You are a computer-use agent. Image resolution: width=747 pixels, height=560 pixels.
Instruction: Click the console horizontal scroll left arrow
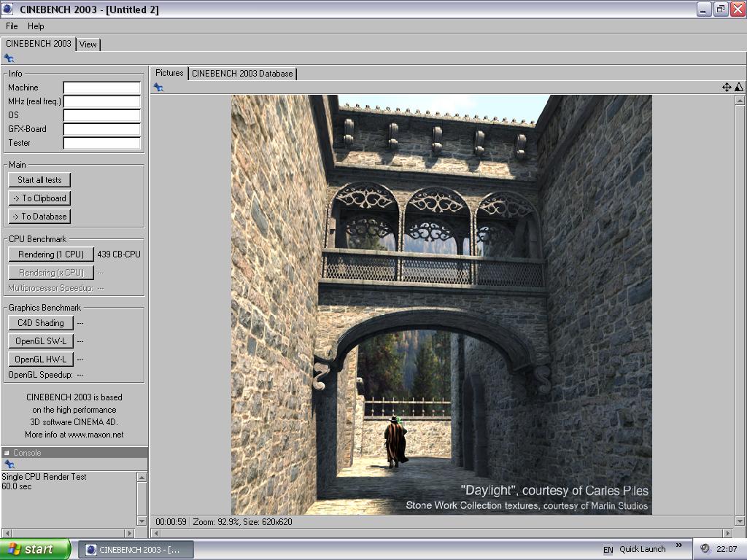pos(7,533)
